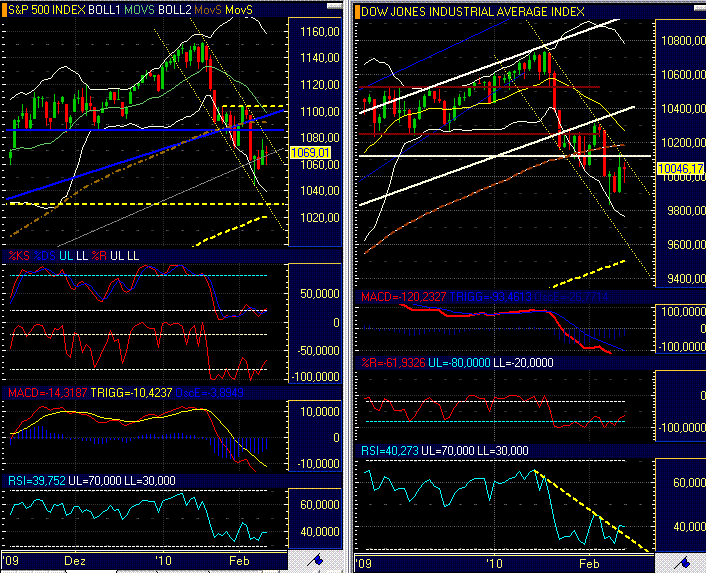Click RSI=40,273 label

click(390, 451)
